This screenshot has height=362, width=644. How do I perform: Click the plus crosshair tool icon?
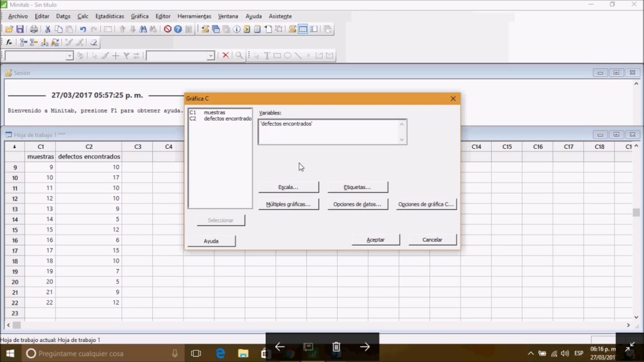tap(115, 55)
